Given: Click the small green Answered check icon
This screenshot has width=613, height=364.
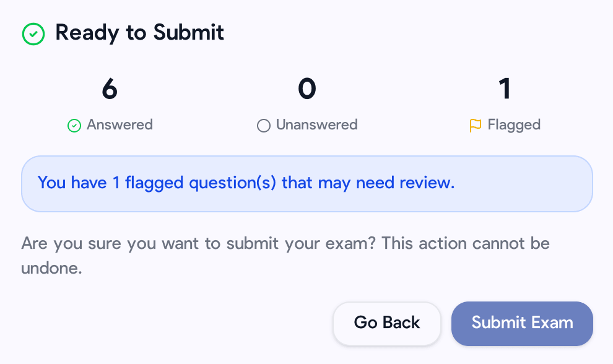Looking at the screenshot, I should coord(74,126).
